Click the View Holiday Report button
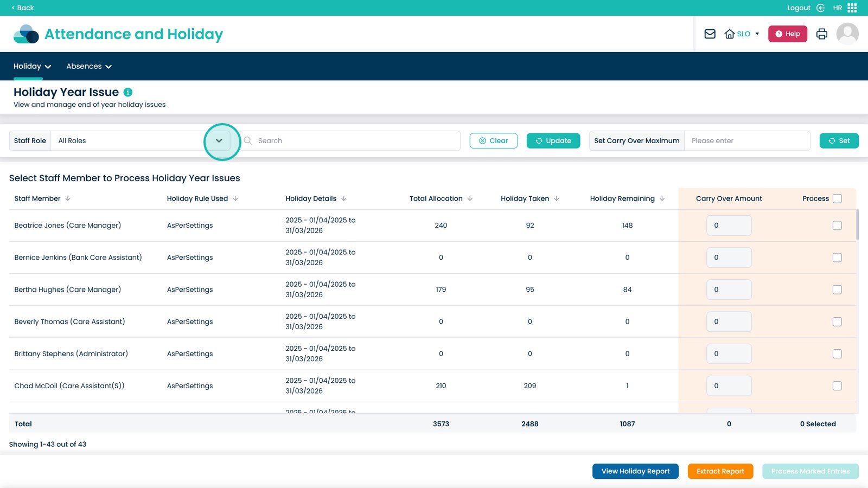 coord(635,471)
